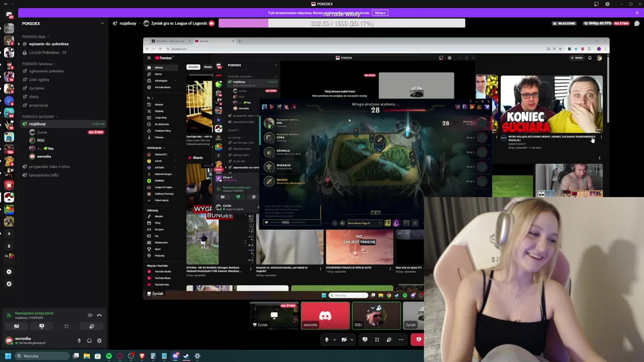
Task: Open Calculator from the Windows taskbar
Action: coord(153,356)
